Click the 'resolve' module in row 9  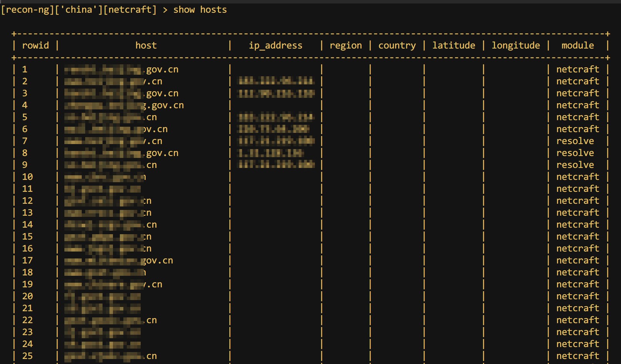[x=575, y=165]
